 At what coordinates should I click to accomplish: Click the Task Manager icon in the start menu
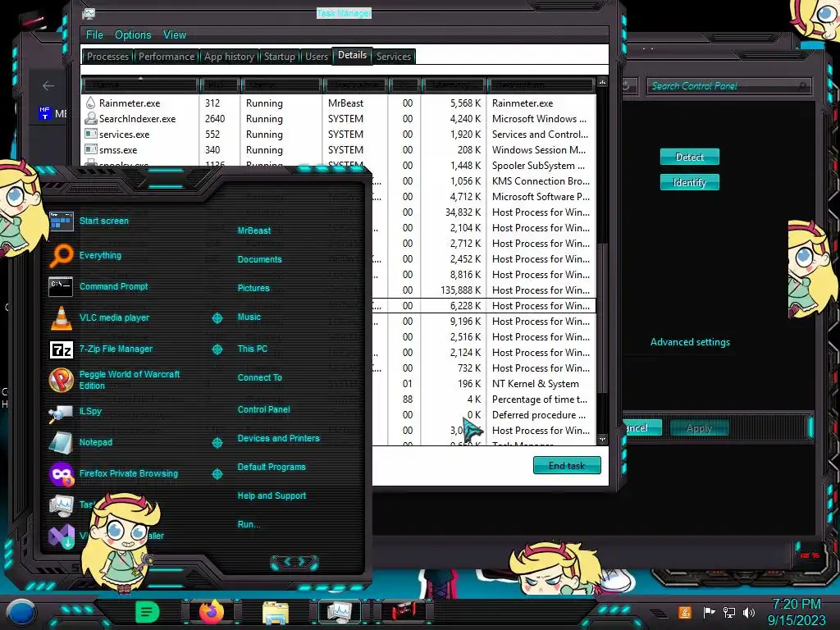[x=61, y=504]
